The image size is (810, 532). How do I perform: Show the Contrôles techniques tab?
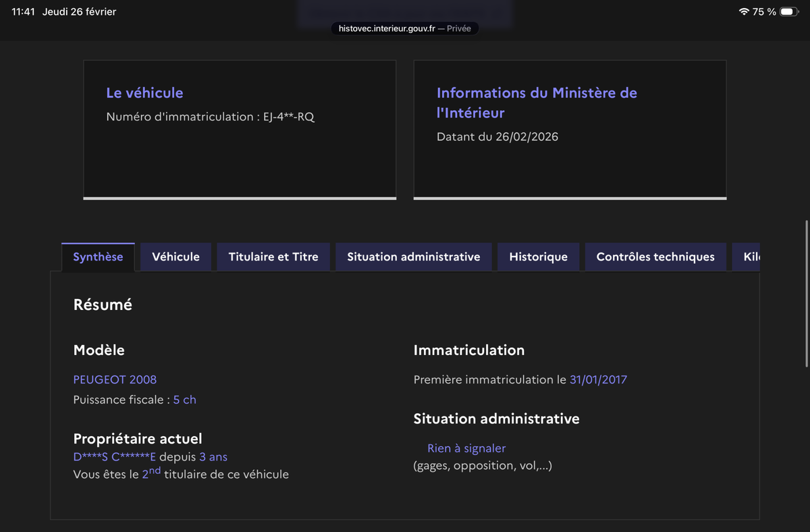pyautogui.click(x=655, y=257)
